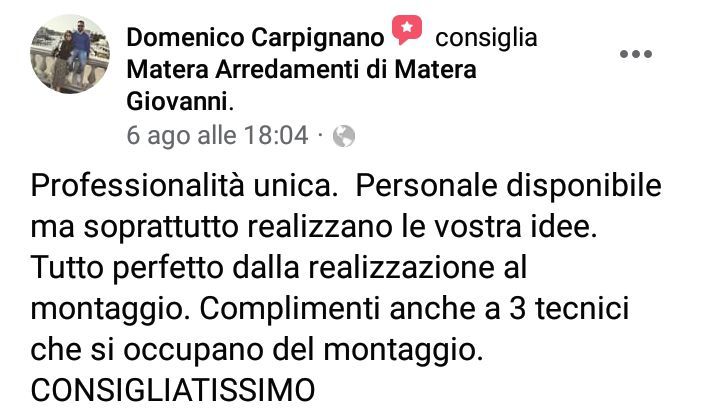Click the red recommendation star badge
This screenshot has height=420, width=720.
[407, 29]
